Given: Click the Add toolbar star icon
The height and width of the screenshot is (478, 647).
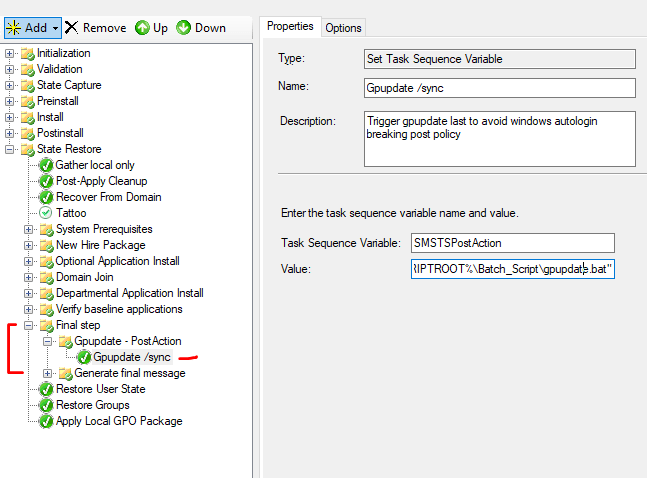Looking at the screenshot, I should (x=13, y=27).
